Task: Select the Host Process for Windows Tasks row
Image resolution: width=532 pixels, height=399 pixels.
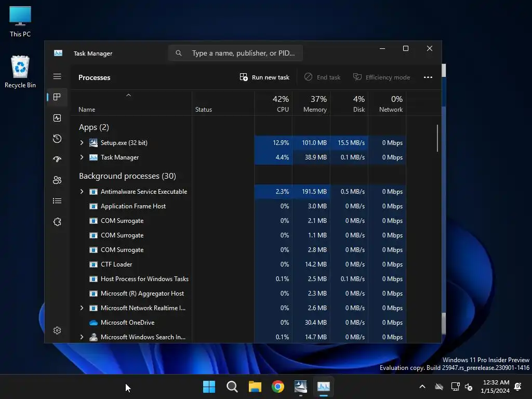Action: [x=238, y=279]
